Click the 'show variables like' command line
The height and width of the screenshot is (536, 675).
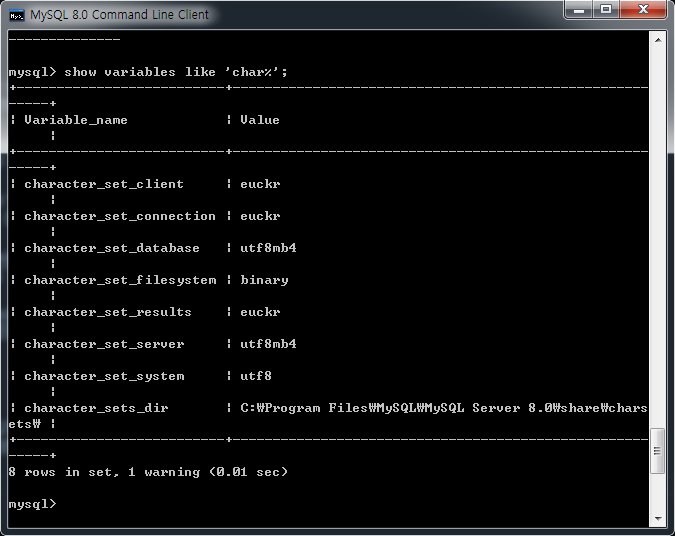[x=148, y=72]
